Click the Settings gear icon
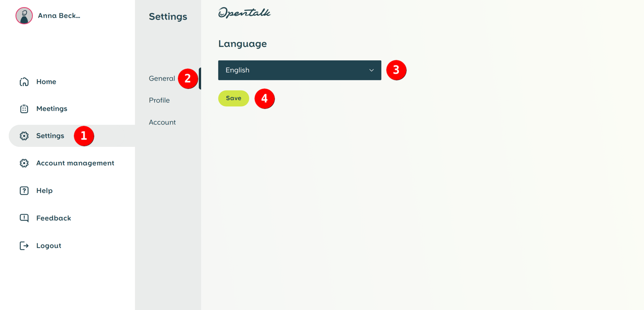Viewport: 644px width, 310px height. [x=24, y=136]
